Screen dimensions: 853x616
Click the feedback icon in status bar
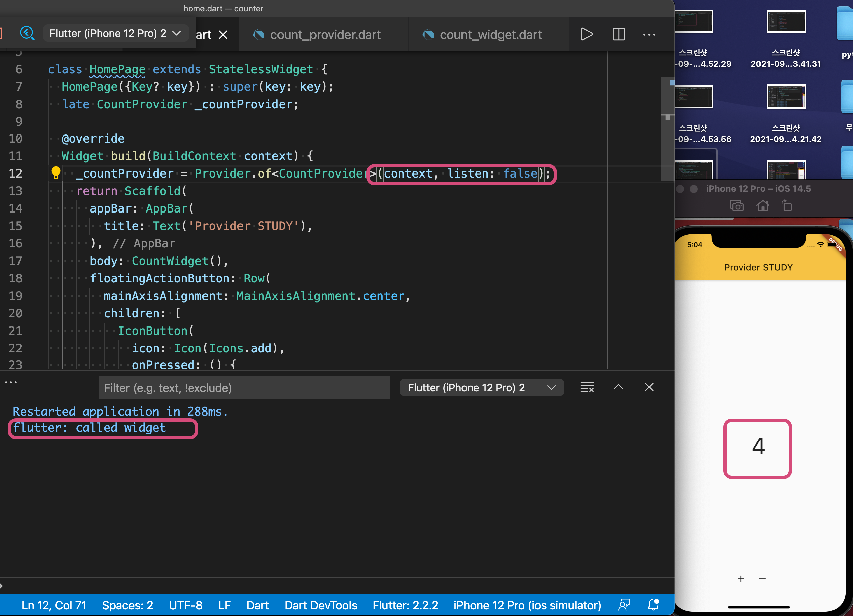click(x=624, y=605)
